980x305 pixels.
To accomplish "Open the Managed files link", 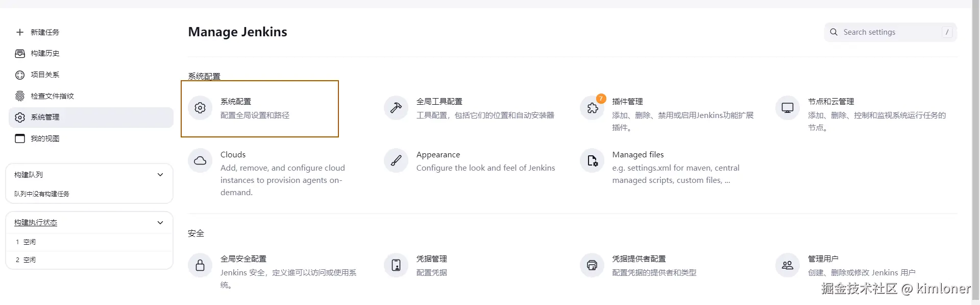I will pos(638,154).
